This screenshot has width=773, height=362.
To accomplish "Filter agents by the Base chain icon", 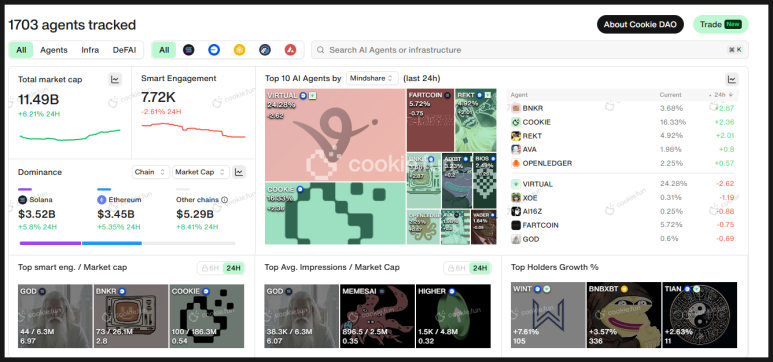I will tap(213, 50).
